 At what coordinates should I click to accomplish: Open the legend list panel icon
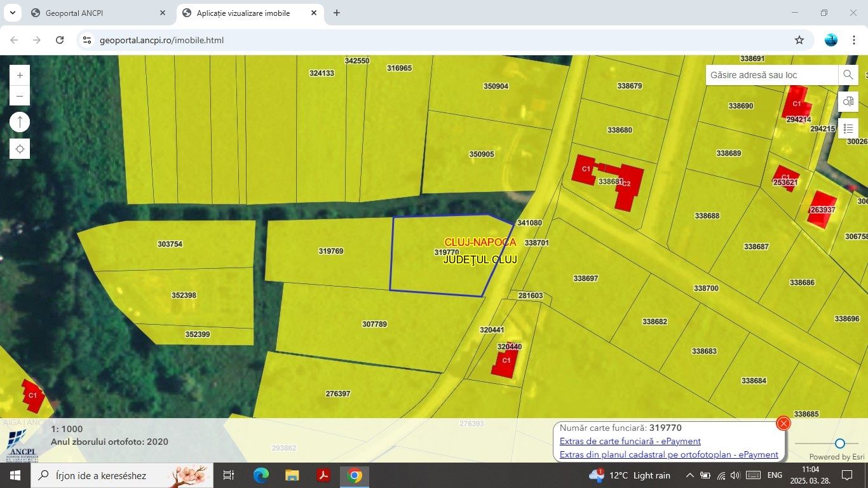[848, 128]
